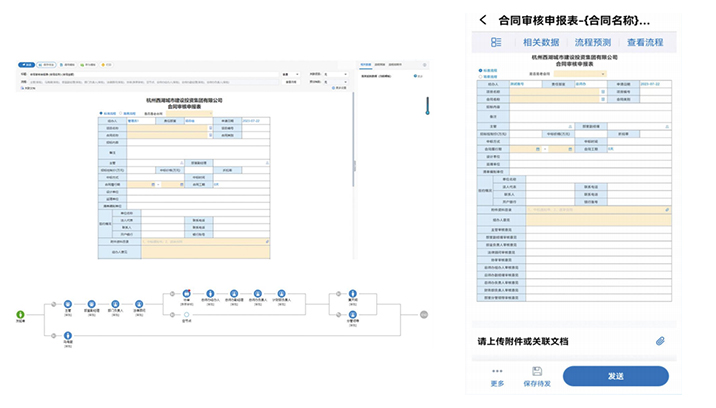This screenshot has width=716, height=408.
Task: Select third tab in desktop right panel
Action: click(x=395, y=65)
